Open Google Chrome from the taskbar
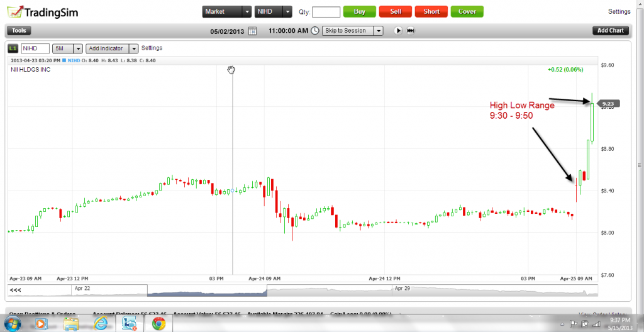The image size is (644, 332). tap(158, 324)
